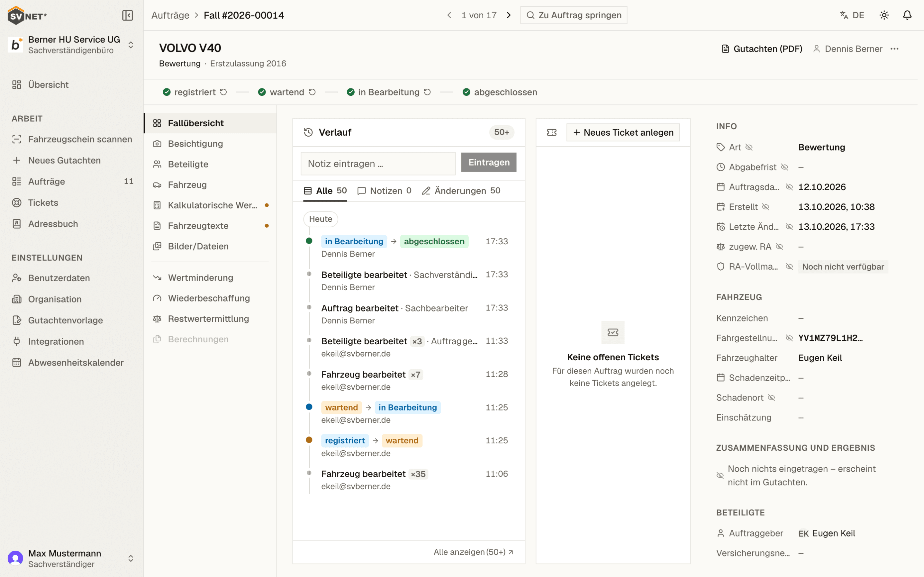Toggle light/dark theme sun icon
This screenshot has height=577, width=924.
click(884, 15)
